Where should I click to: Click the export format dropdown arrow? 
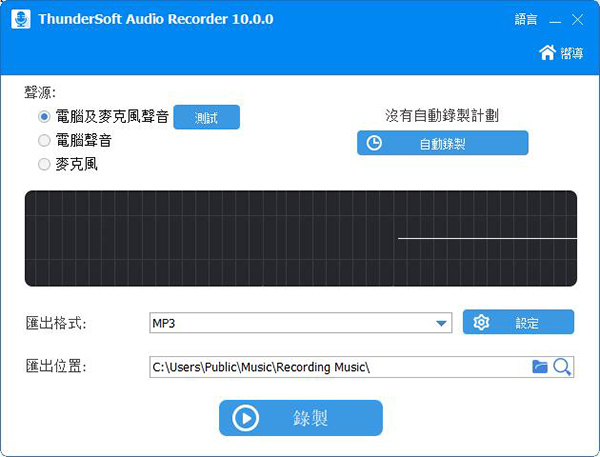441,323
